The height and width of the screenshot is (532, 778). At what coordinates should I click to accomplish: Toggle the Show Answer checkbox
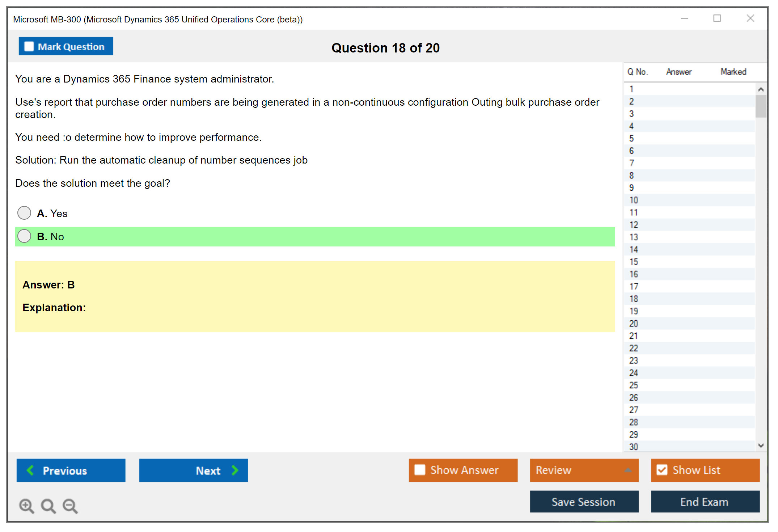click(x=420, y=470)
